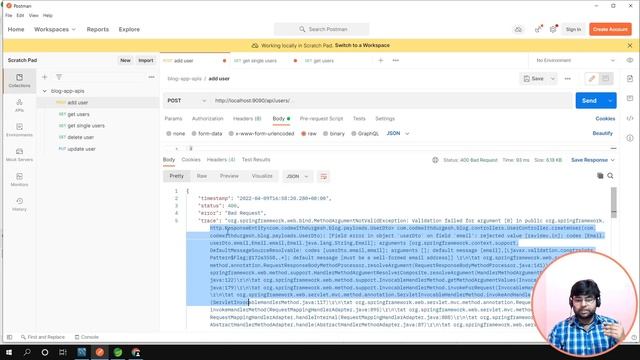Close the yellow Scratch Pad banner

click(x=630, y=45)
